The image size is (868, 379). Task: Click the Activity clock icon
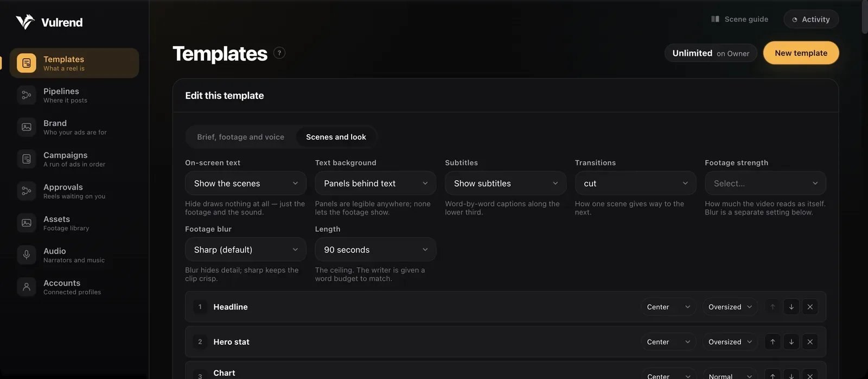tap(795, 20)
